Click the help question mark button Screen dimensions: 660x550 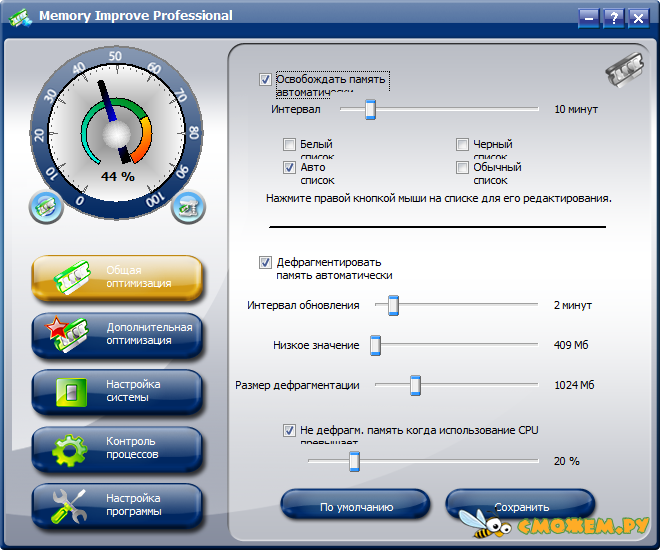pos(614,19)
